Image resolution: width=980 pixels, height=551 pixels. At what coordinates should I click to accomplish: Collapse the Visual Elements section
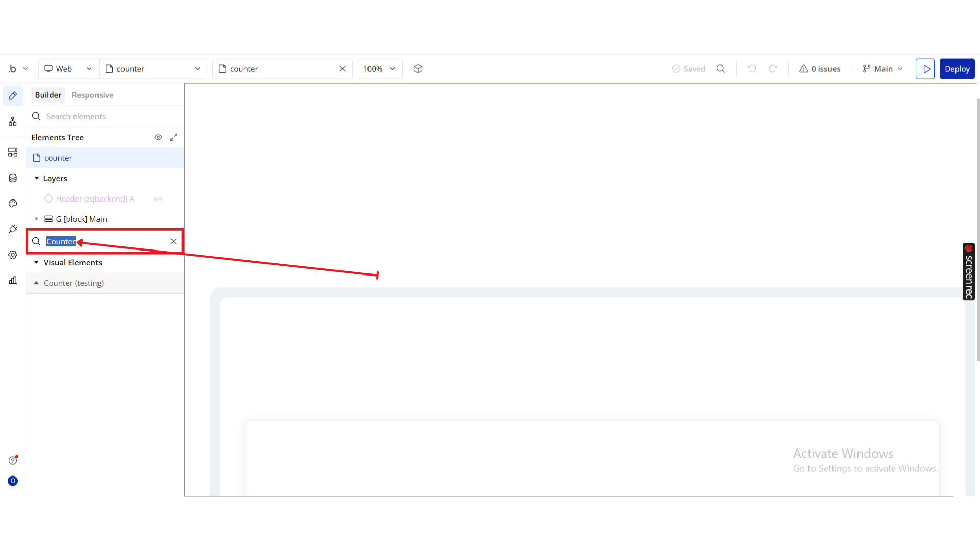pyautogui.click(x=36, y=262)
